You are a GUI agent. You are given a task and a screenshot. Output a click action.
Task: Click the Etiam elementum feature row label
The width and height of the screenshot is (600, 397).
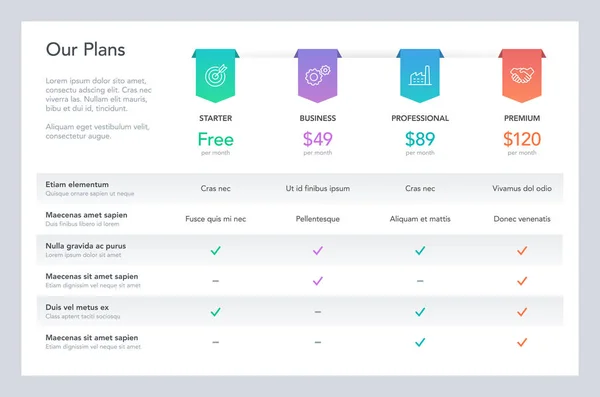[77, 185]
